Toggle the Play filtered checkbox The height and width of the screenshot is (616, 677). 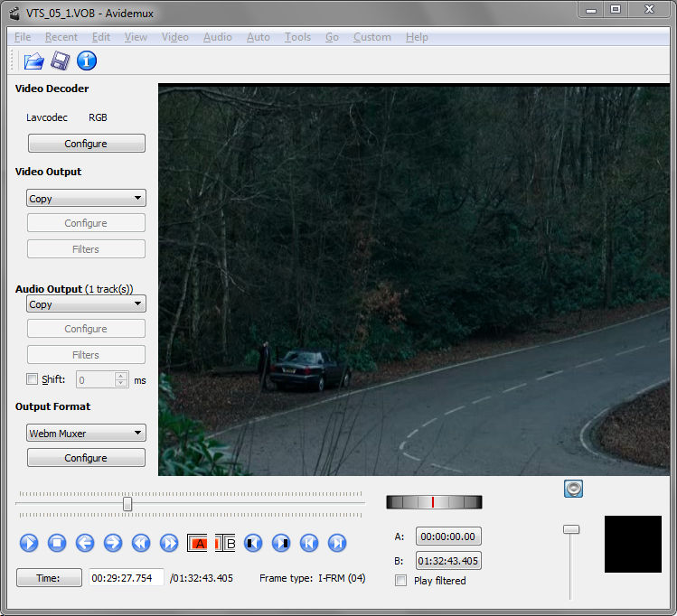400,581
